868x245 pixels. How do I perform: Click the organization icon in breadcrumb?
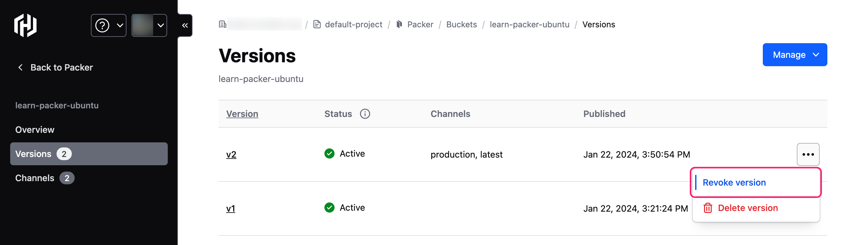pos(223,24)
